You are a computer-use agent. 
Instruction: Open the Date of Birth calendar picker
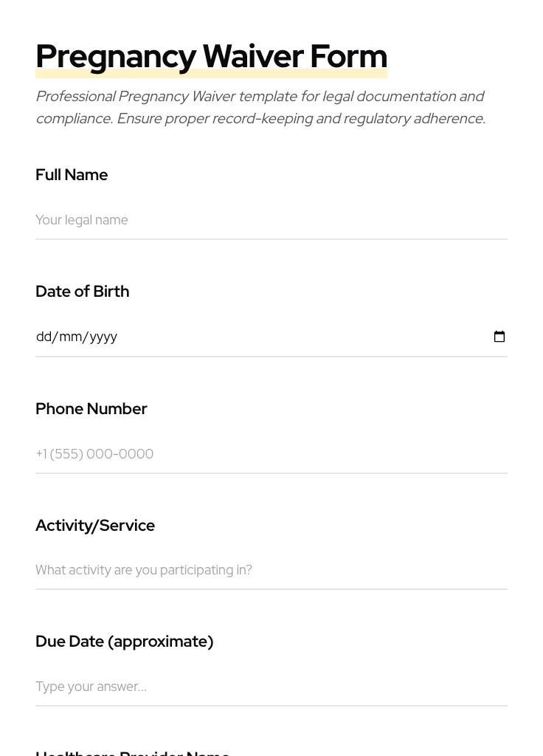pyautogui.click(x=499, y=337)
